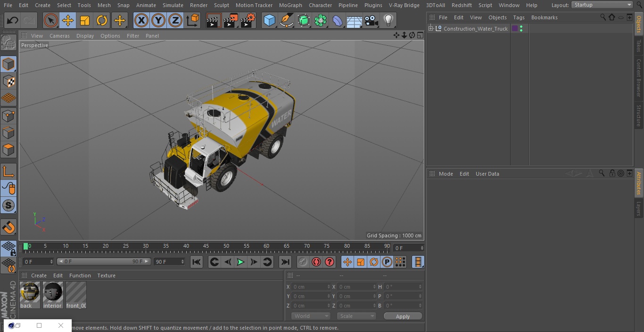Switch to Edges mode
Viewport: 644px width, 332px height.
point(8,133)
